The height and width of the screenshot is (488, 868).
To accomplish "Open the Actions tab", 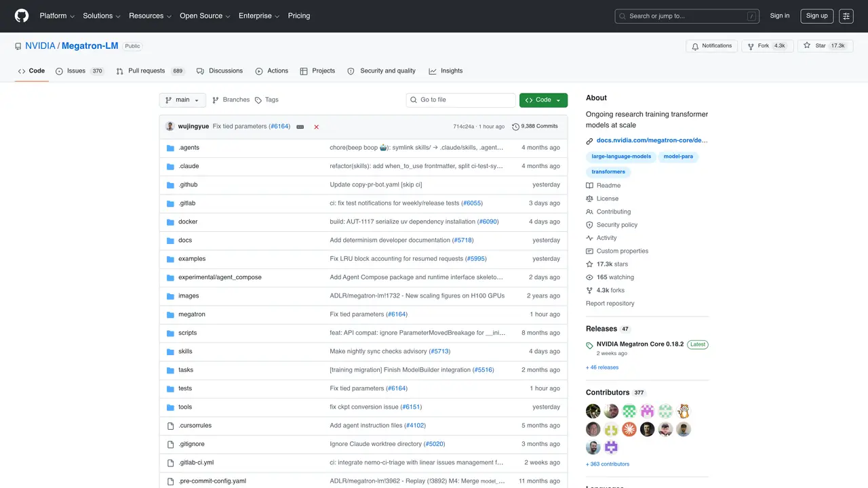I will 272,71.
